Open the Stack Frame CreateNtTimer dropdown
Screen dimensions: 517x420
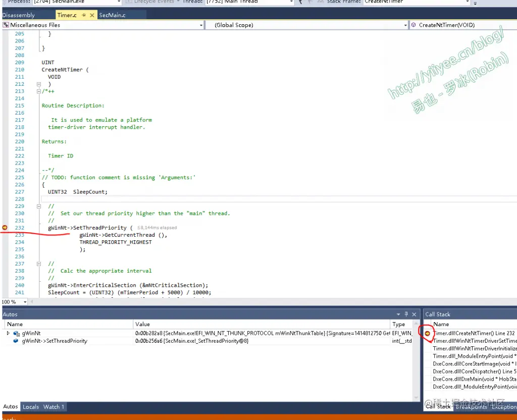[467, 2]
